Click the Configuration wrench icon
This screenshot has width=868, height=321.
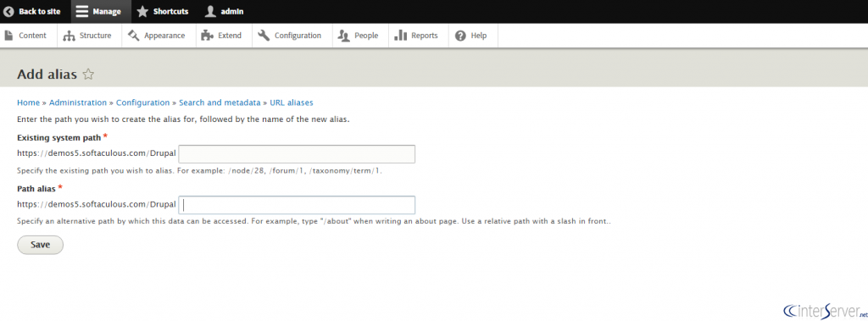point(264,36)
